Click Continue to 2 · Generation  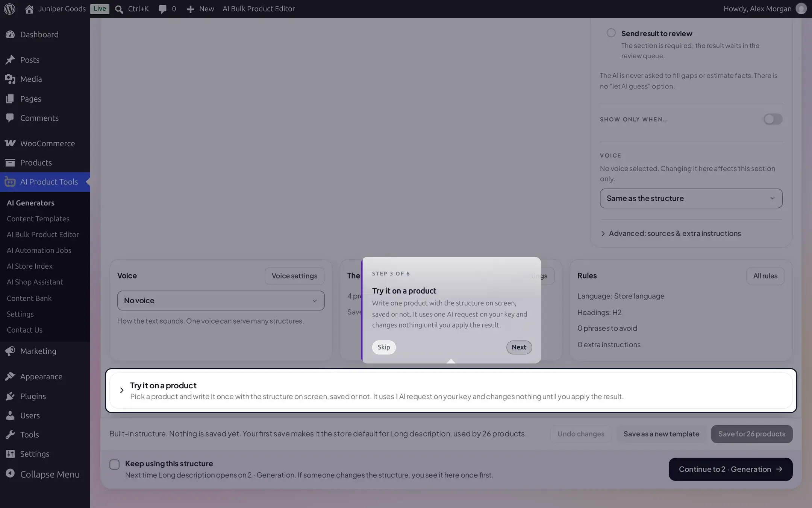(x=730, y=469)
